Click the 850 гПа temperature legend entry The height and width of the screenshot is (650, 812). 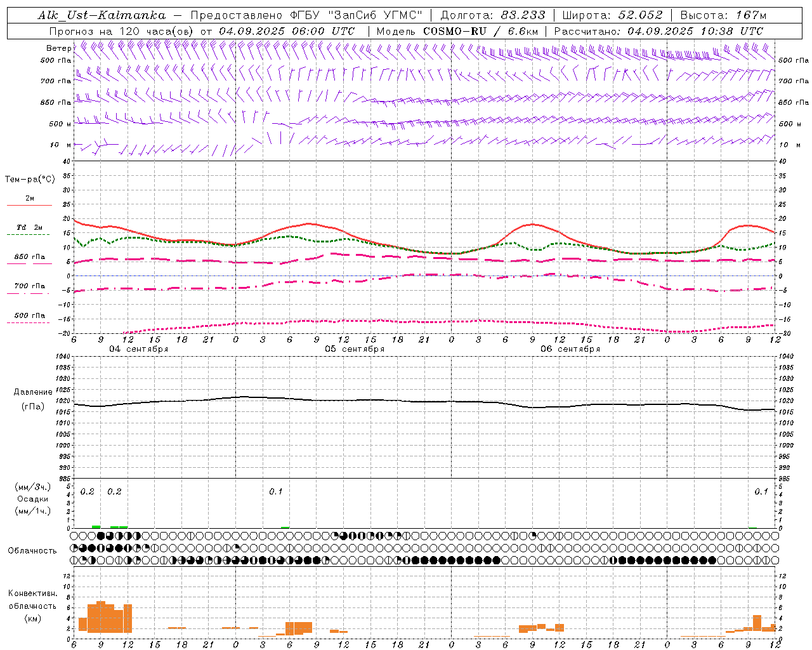pyautogui.click(x=30, y=257)
